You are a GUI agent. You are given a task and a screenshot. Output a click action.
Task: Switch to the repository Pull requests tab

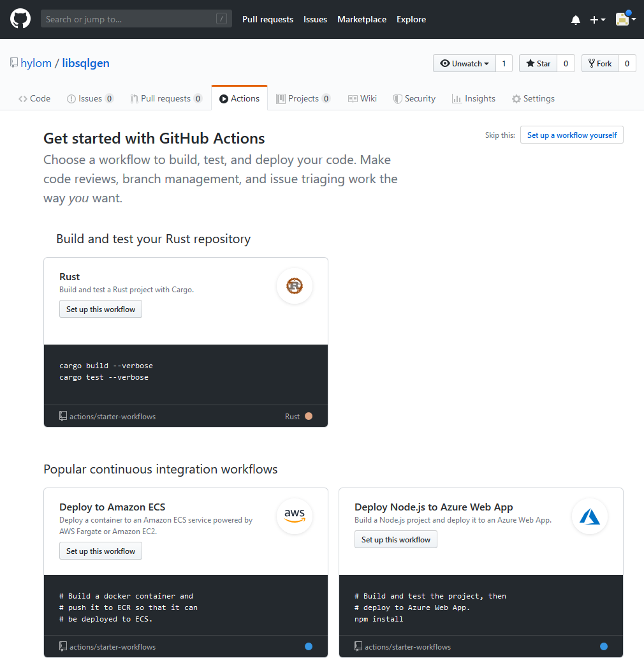point(166,98)
